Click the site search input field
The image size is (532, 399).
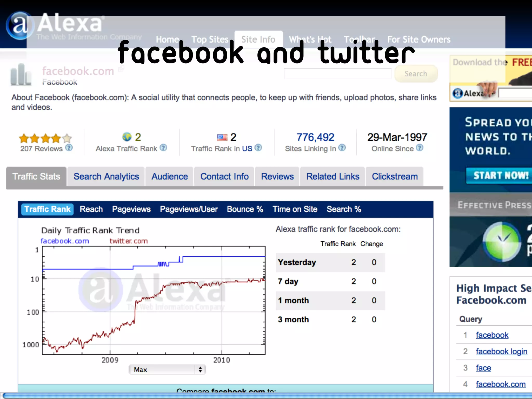tap(338, 74)
